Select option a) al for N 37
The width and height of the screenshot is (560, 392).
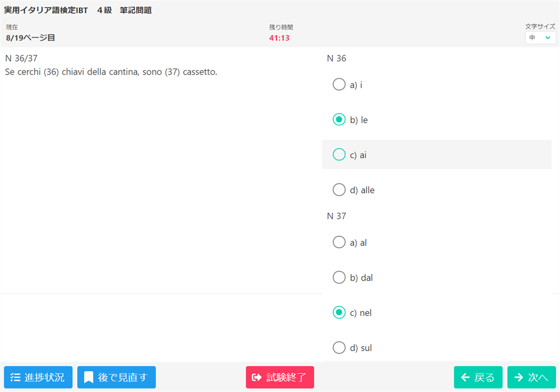[x=339, y=242]
